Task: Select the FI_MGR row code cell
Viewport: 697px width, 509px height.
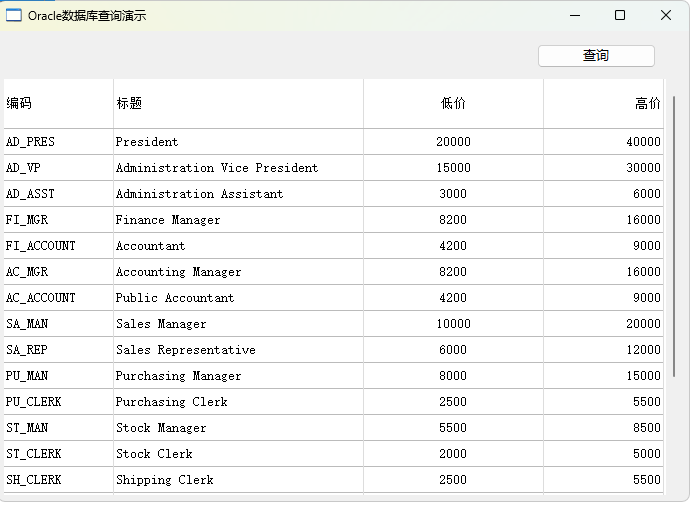Action: click(x=59, y=220)
